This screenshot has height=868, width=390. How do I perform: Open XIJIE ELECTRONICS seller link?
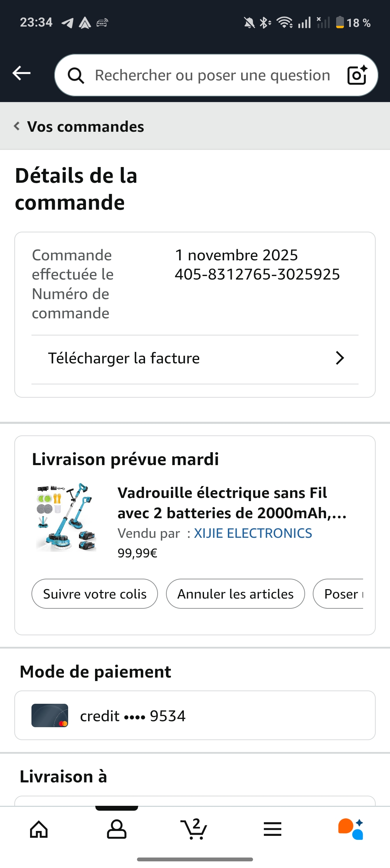[253, 533]
